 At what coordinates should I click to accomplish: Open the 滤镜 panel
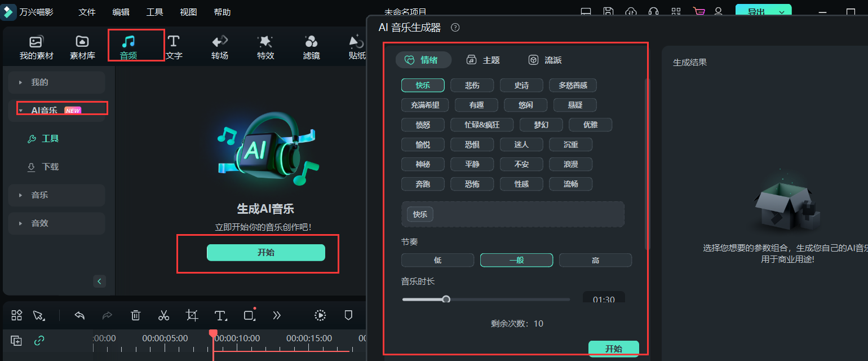click(x=311, y=45)
